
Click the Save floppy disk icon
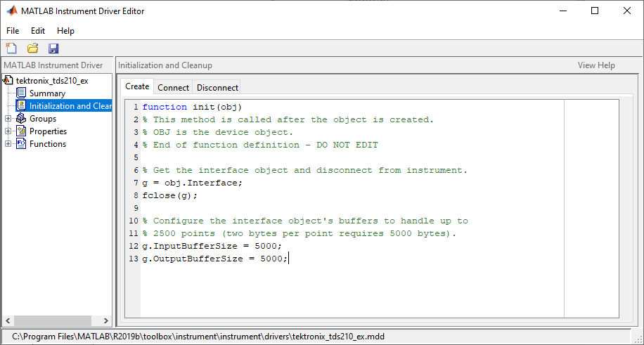tap(53, 48)
